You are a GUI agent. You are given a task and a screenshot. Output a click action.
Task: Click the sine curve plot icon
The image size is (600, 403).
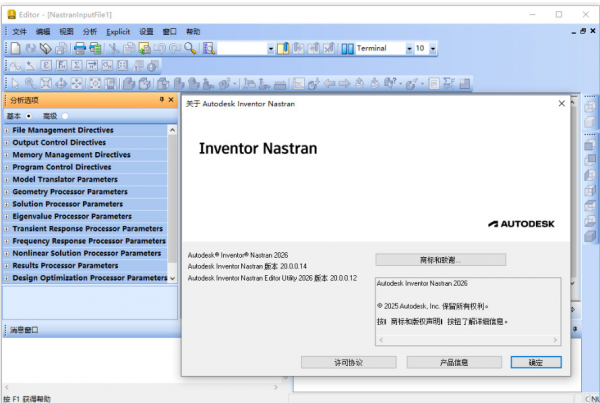15,66
